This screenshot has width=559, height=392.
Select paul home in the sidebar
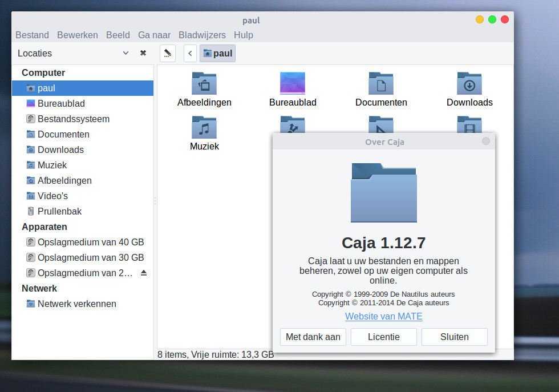point(83,88)
